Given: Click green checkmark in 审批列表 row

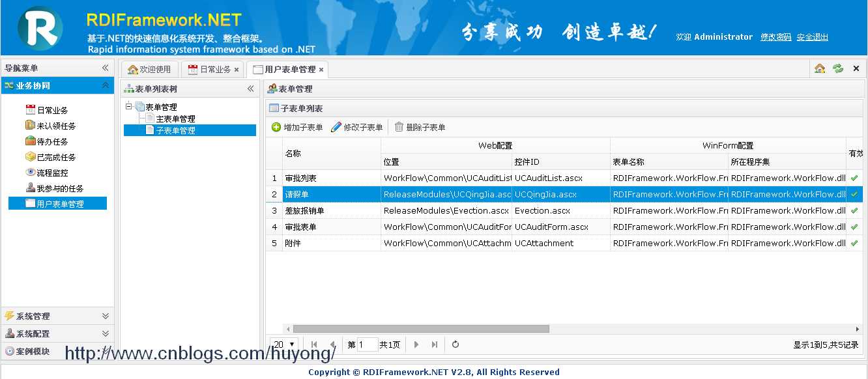Looking at the screenshot, I should coord(854,178).
